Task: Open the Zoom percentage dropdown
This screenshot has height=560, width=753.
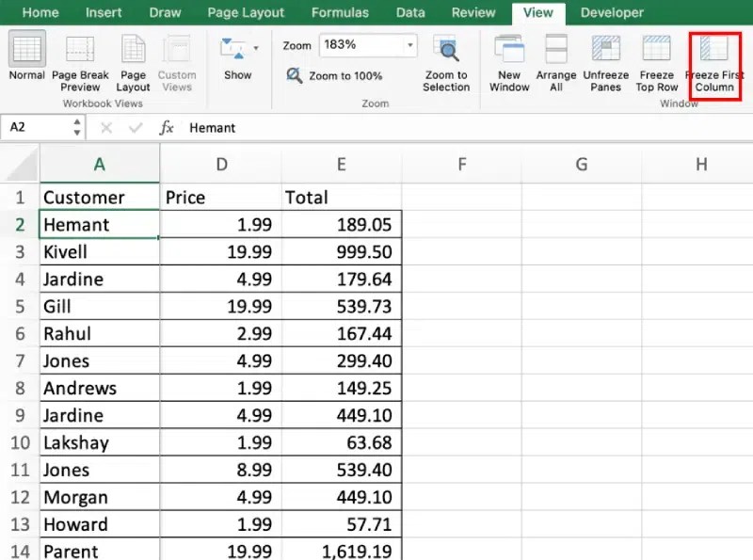Action: (x=409, y=44)
